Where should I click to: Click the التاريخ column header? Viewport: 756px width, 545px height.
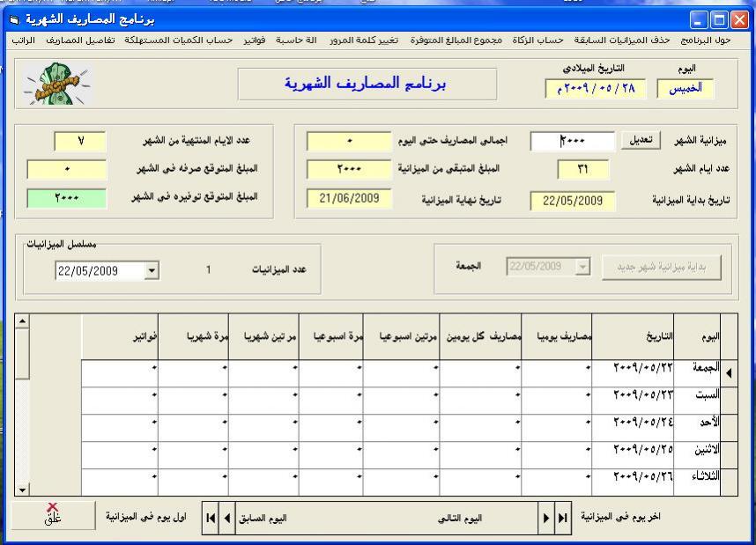click(x=633, y=337)
